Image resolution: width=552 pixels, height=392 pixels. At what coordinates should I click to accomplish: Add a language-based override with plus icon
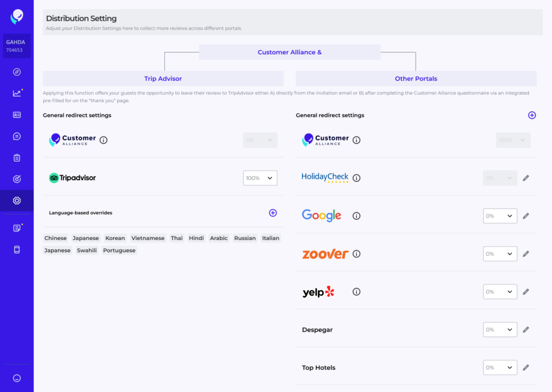click(x=273, y=213)
